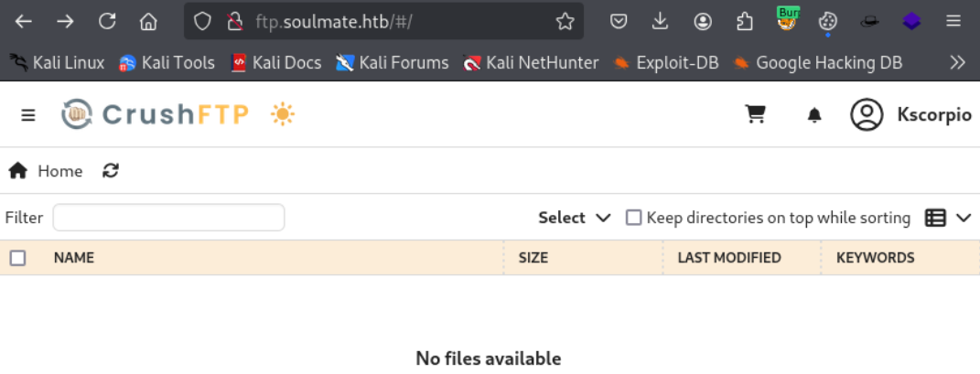Viewport: 980px width, 374px height.
Task: Open the Kscorpio user account menu
Action: pyautogui.click(x=911, y=115)
